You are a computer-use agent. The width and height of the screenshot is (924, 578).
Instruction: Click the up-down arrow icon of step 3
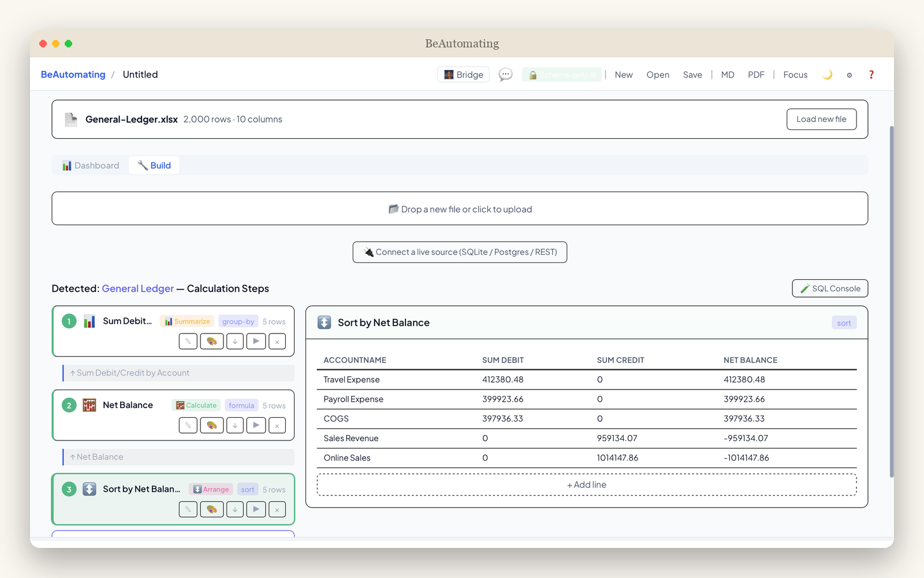click(x=90, y=489)
